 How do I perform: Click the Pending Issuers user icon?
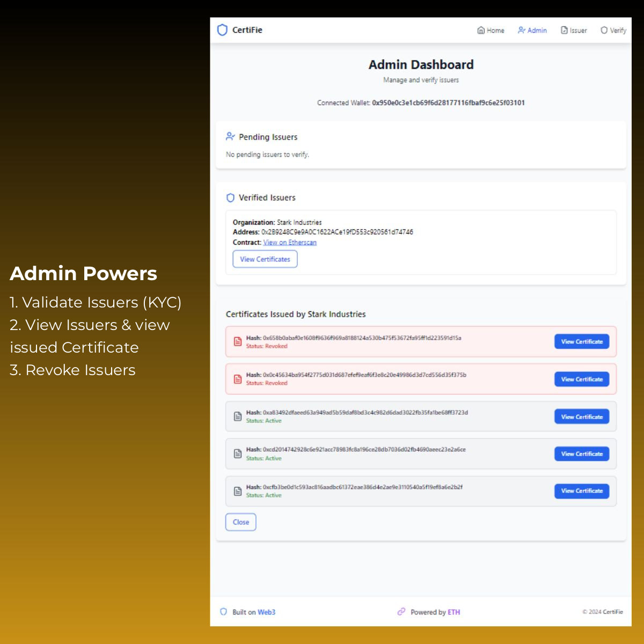[230, 136]
